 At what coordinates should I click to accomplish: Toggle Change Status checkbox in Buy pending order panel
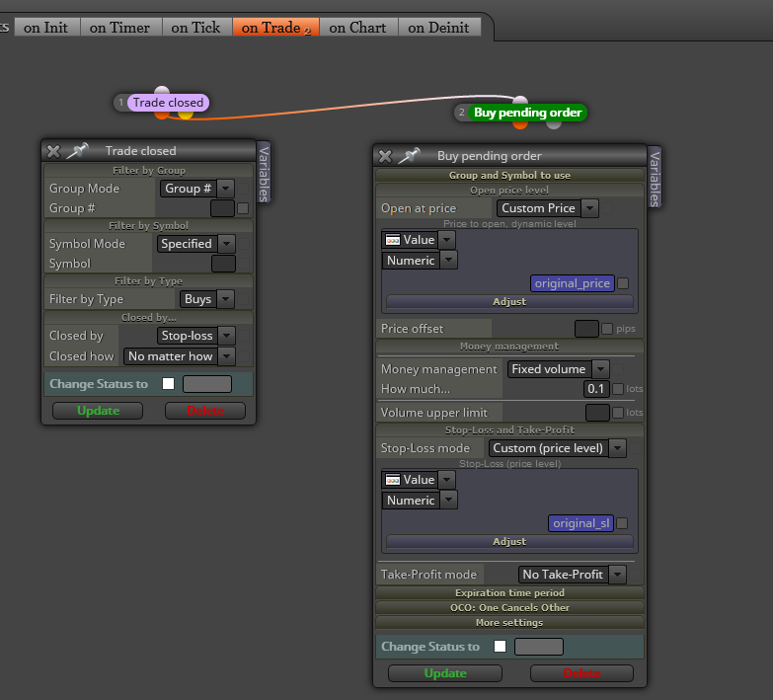(x=500, y=647)
